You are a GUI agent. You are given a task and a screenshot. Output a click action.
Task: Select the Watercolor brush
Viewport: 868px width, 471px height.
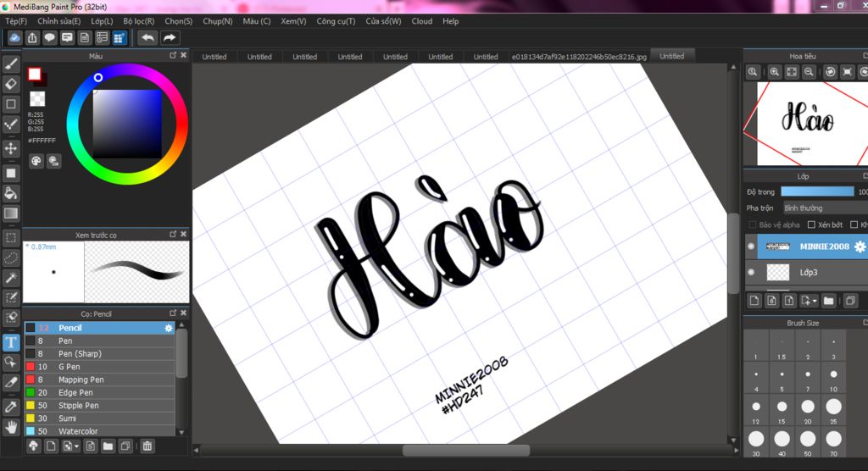pyautogui.click(x=100, y=431)
